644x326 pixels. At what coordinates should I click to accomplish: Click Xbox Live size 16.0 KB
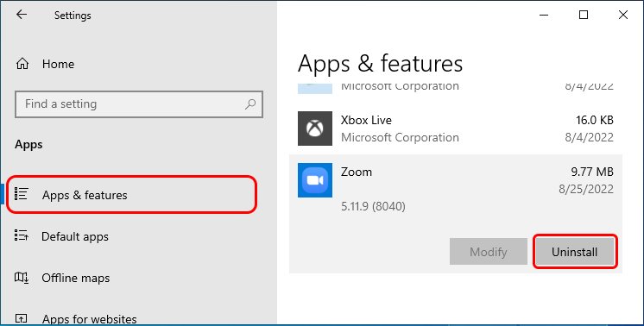click(x=595, y=120)
